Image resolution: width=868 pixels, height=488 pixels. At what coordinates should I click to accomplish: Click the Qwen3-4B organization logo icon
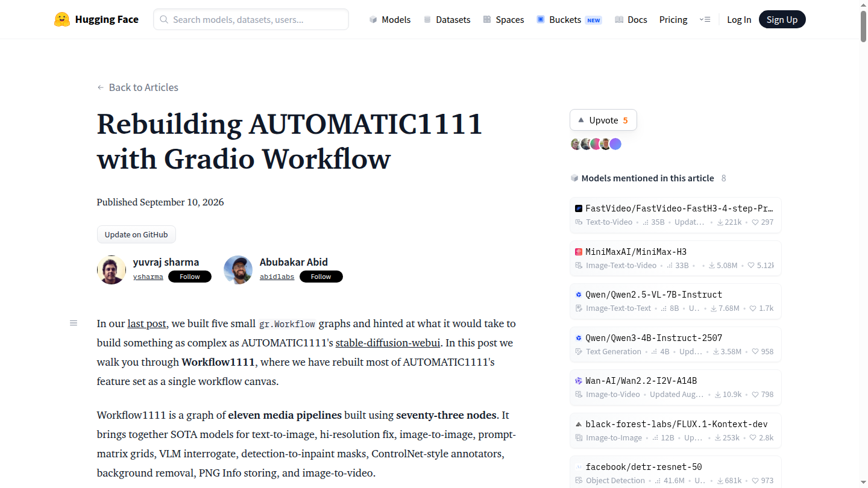coord(579,338)
